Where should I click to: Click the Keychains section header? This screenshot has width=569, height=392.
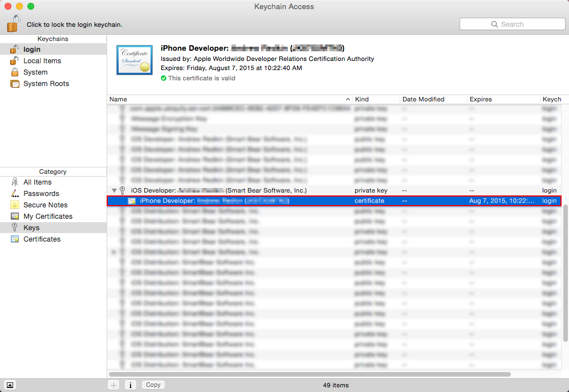[x=53, y=39]
